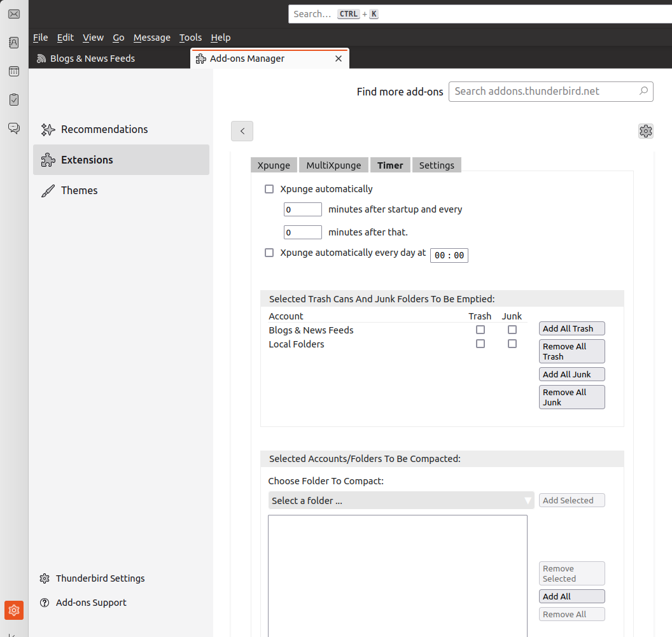Open the Select a folder dropdown
672x637 pixels.
click(x=401, y=500)
